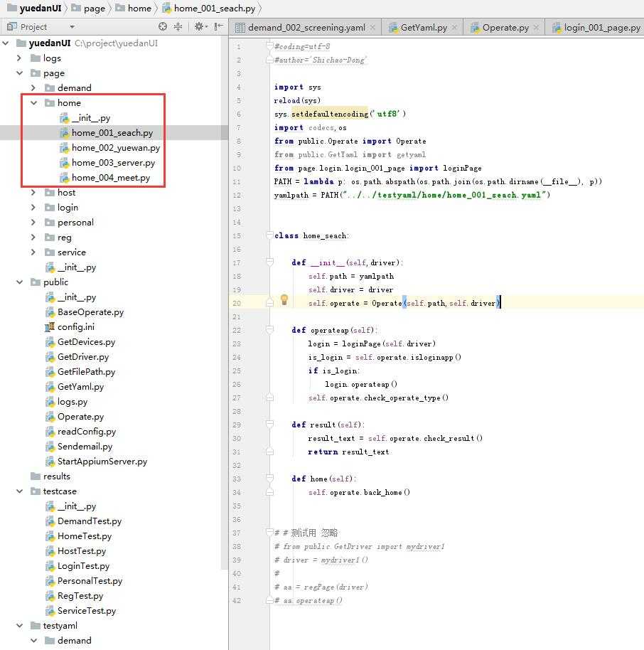The image size is (644, 650).
Task: Fold the def __init__ method
Action: pyautogui.click(x=269, y=262)
